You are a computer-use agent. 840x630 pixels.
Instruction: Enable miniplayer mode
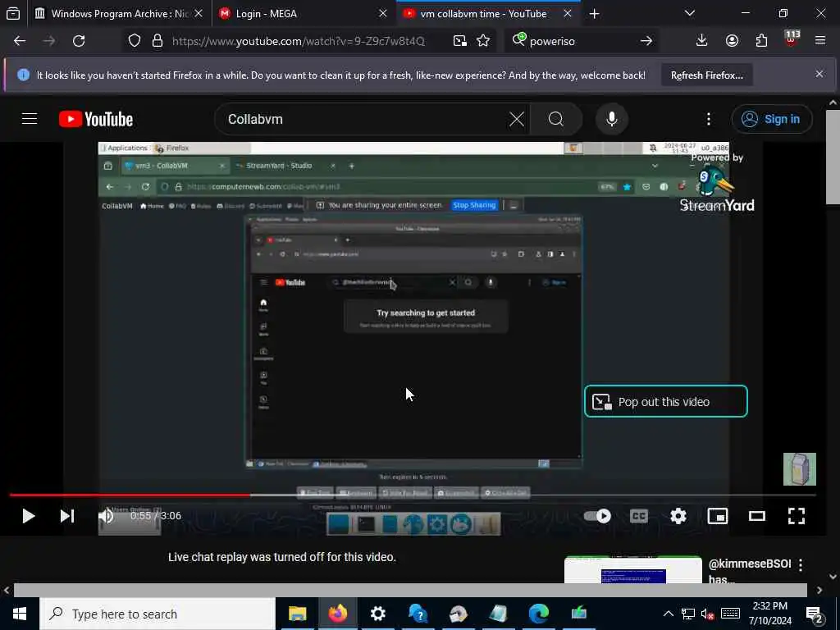click(x=717, y=516)
